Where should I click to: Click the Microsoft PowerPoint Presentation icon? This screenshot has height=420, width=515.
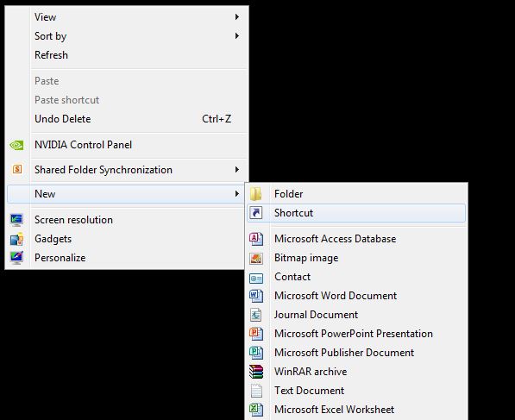click(256, 334)
